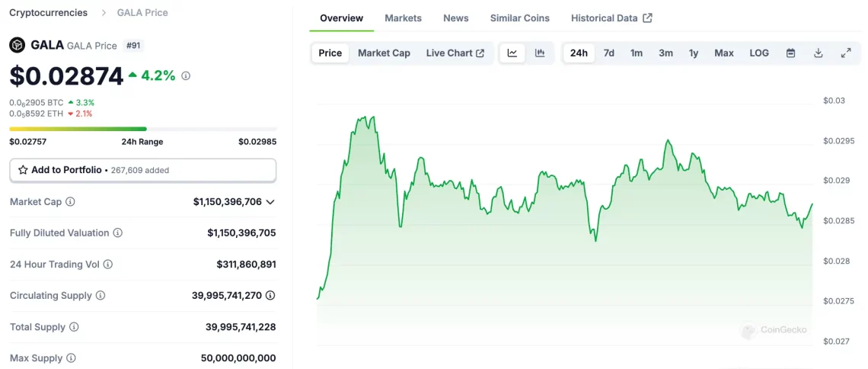Toggle LOG scale on chart
The image size is (868, 369).
click(759, 53)
